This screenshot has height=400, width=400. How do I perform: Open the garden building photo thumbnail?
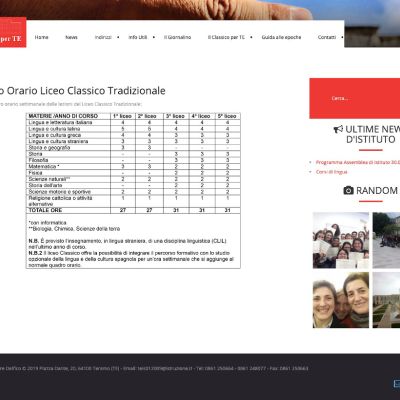(386, 300)
